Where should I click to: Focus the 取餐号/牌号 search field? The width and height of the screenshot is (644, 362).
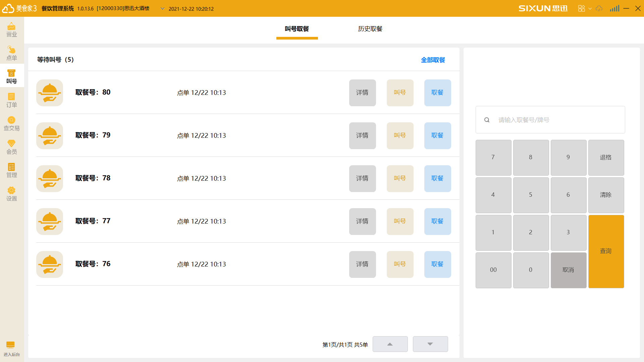click(x=557, y=120)
